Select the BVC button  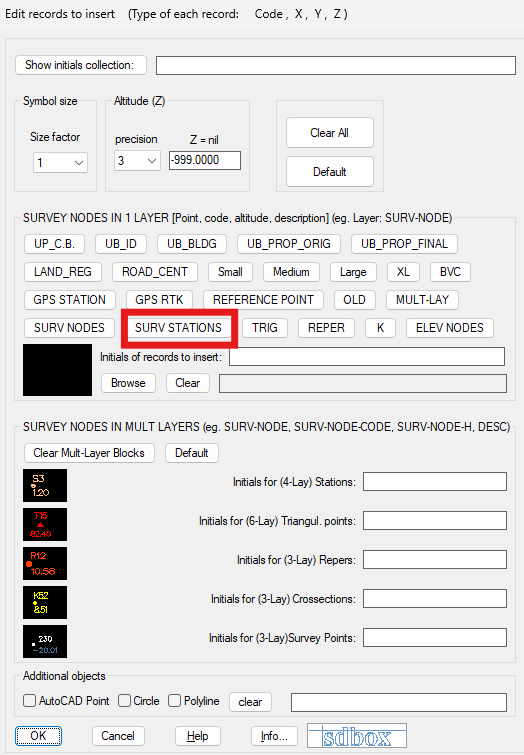coord(450,272)
